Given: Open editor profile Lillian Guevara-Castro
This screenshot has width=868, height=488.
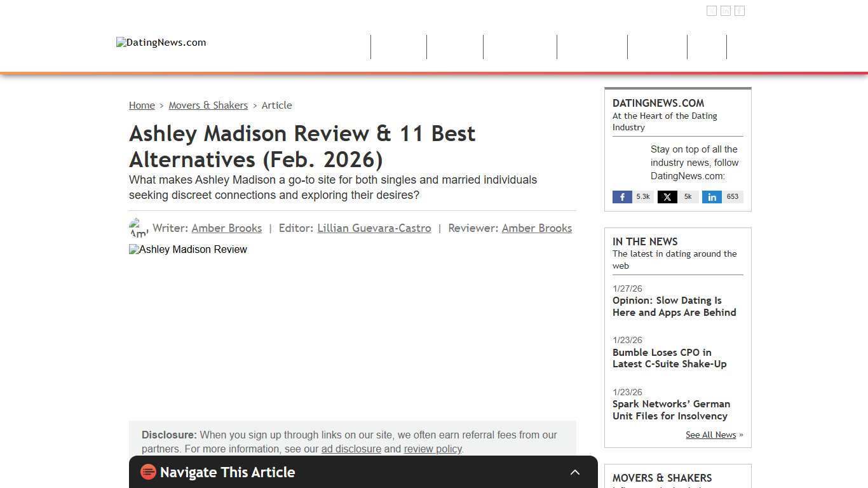Looking at the screenshot, I should 374,228.
